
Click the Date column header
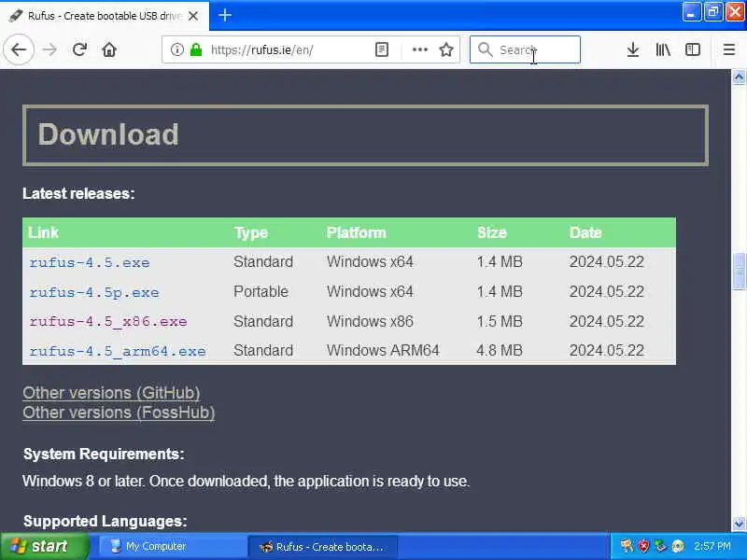(585, 232)
